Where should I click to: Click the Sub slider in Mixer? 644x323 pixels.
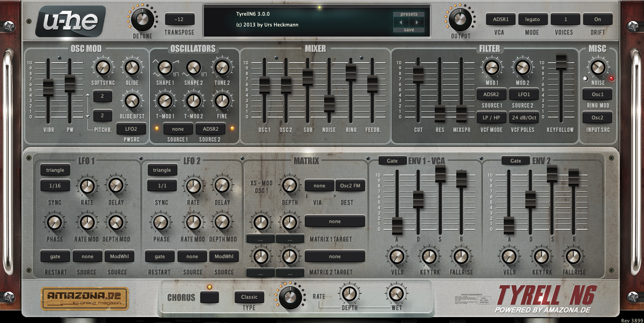coord(307,77)
